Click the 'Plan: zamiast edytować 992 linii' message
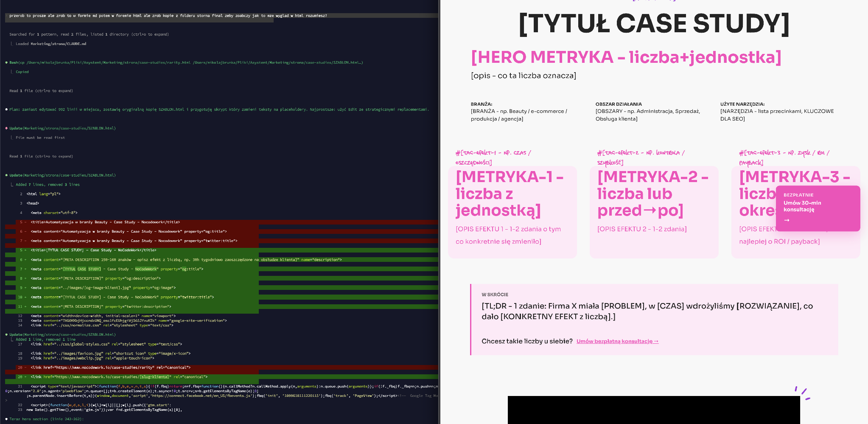Screen dimensions: 868x424 click(219, 110)
